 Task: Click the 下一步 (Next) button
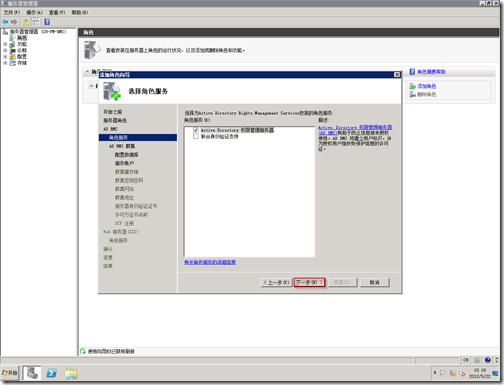pyautogui.click(x=310, y=282)
